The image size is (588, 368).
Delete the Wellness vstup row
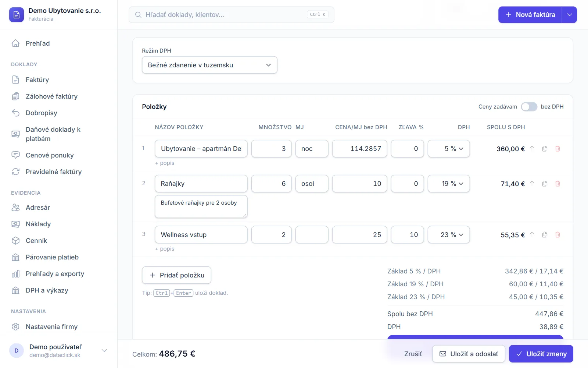pyautogui.click(x=557, y=235)
